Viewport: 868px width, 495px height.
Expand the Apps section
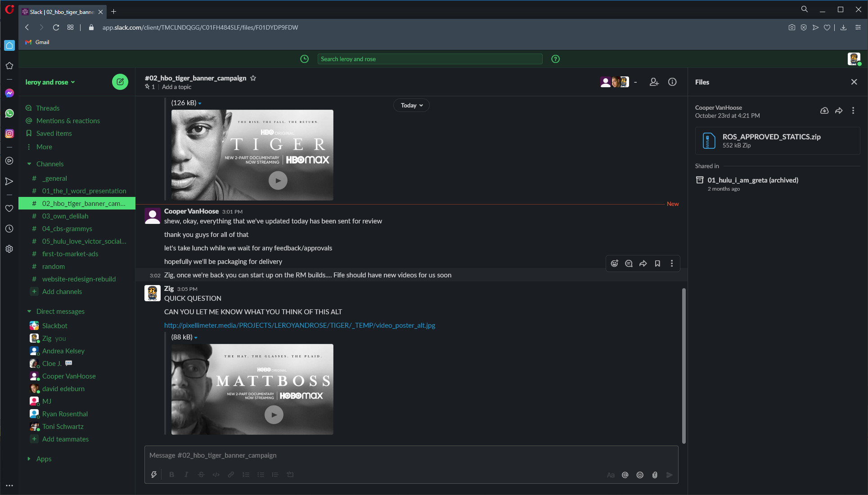coord(29,459)
